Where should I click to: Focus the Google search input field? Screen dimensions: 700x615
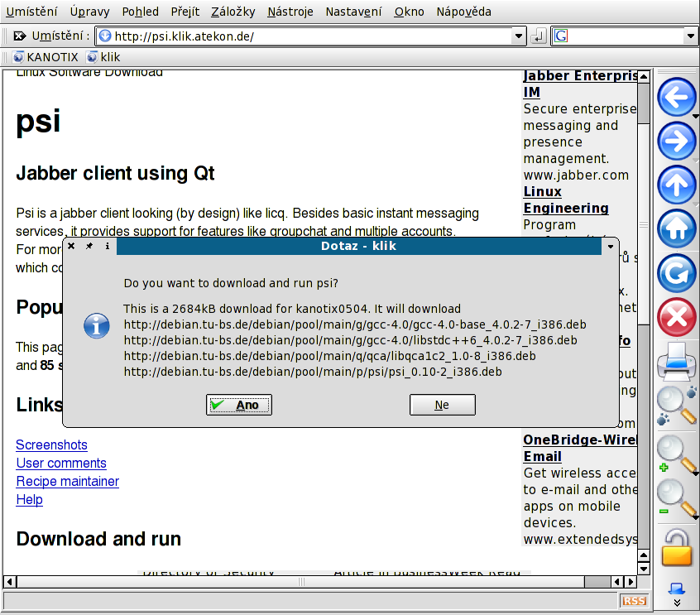pos(626,36)
